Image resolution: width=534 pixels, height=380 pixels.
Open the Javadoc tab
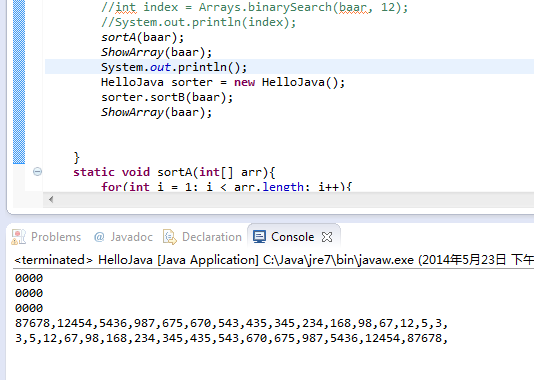click(x=123, y=237)
